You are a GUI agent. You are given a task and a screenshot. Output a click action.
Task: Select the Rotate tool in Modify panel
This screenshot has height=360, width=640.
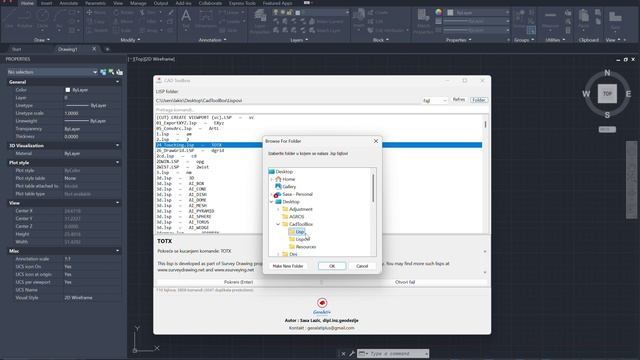pyautogui.click(x=123, y=13)
